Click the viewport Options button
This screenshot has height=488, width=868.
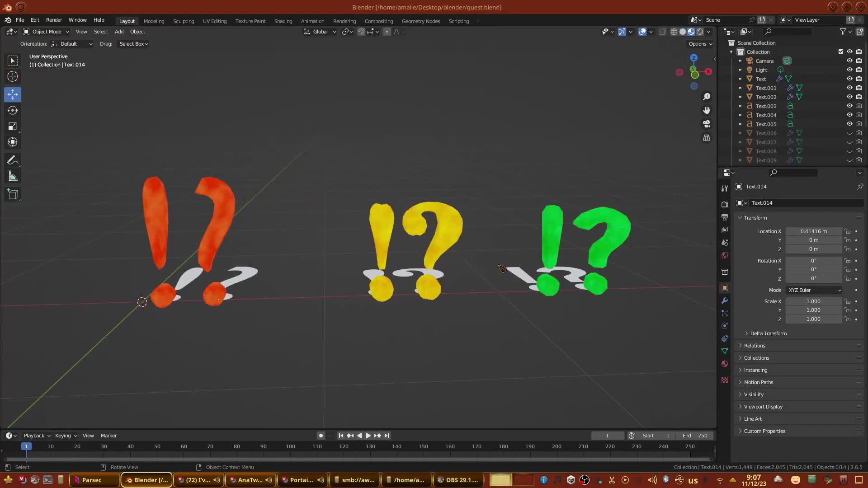tap(700, 44)
